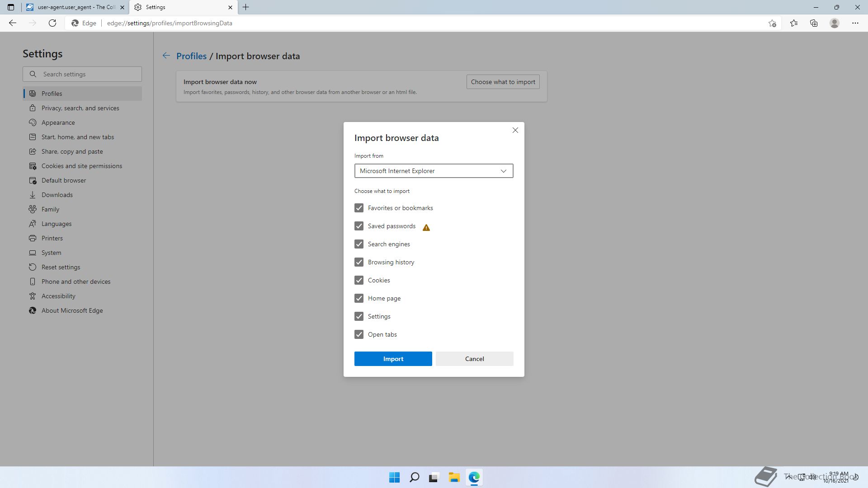Open the profile avatar icon
This screenshot has height=488, width=868.
pyautogui.click(x=835, y=23)
